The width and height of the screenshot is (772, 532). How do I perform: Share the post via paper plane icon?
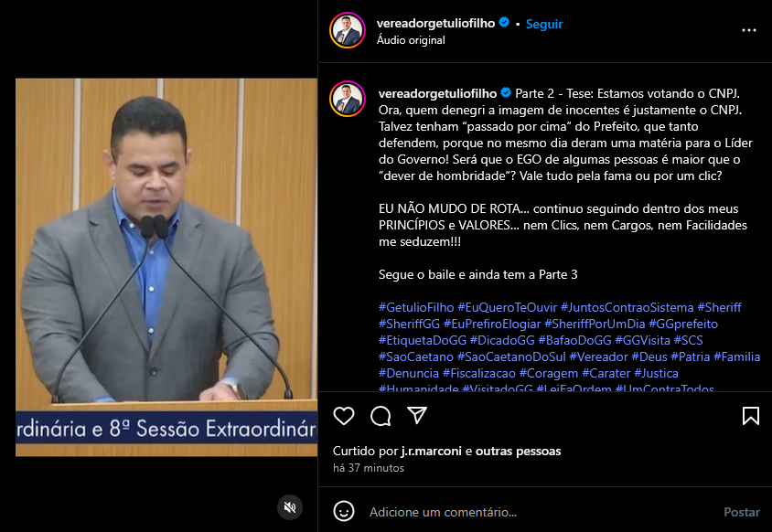(x=417, y=415)
